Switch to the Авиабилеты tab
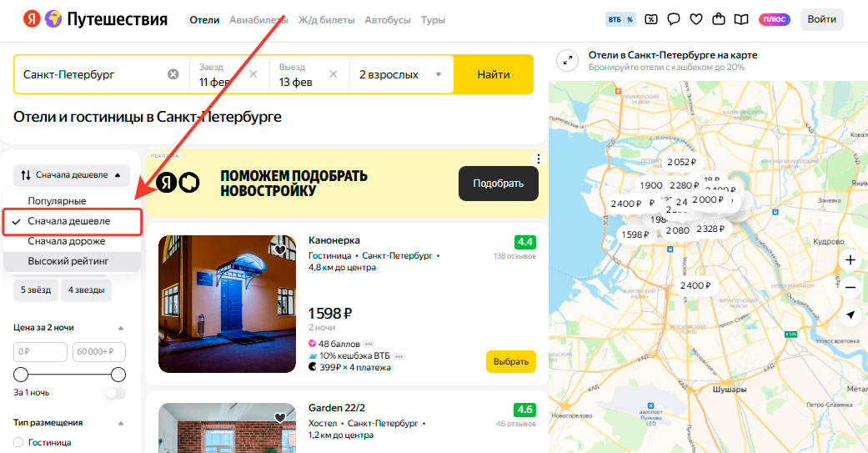The width and height of the screenshot is (868, 453). pyautogui.click(x=258, y=20)
